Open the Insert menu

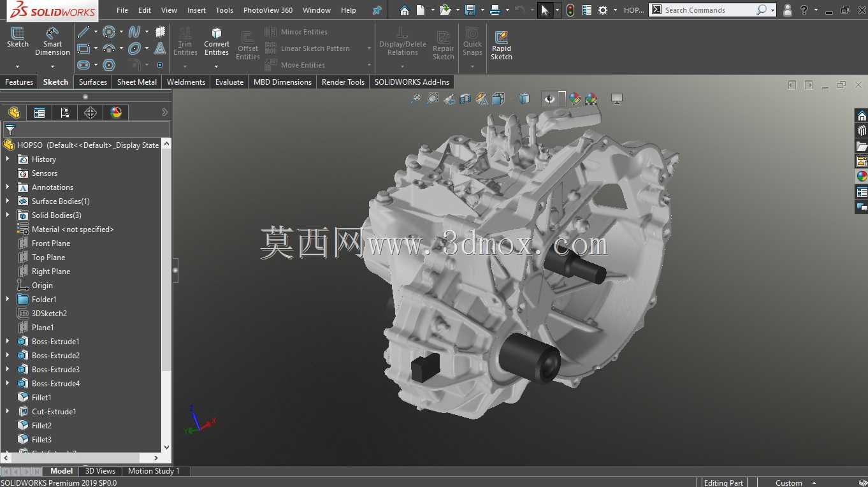[x=196, y=10]
